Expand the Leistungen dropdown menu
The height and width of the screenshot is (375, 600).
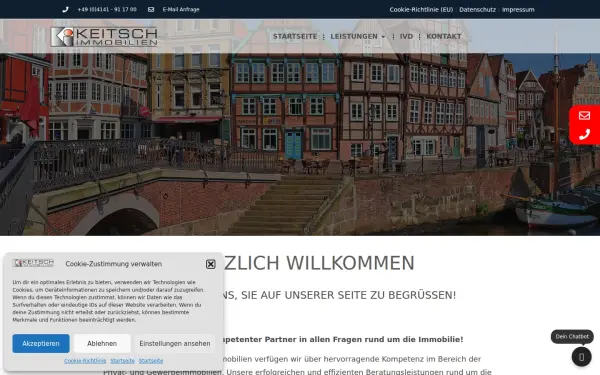click(x=357, y=36)
